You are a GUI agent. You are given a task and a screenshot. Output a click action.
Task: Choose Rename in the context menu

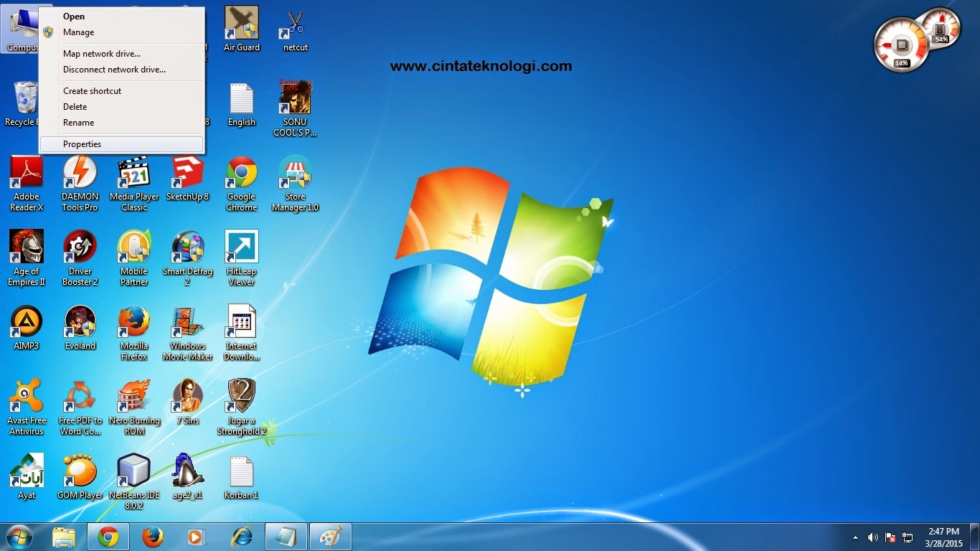tap(122, 123)
